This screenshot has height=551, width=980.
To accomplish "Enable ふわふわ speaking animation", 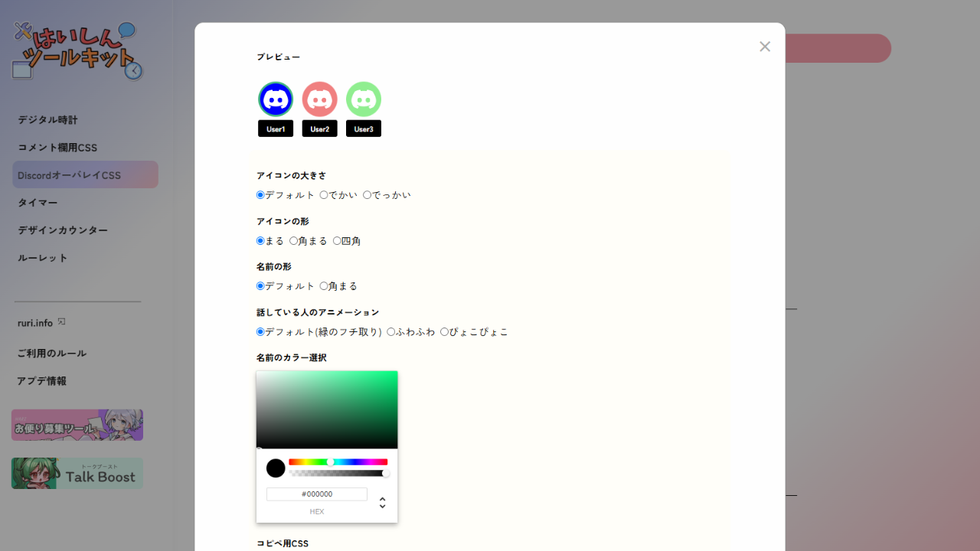I will [391, 331].
